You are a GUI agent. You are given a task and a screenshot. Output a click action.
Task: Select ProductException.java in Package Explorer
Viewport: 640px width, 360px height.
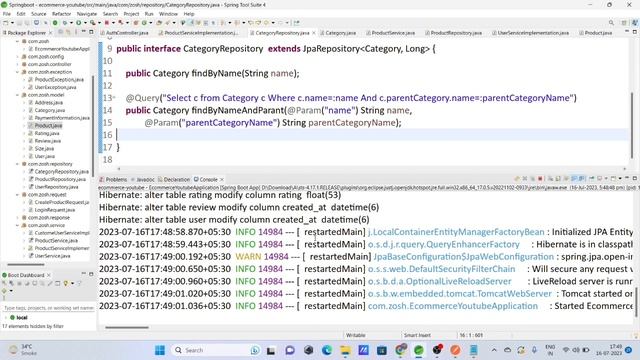[x=59, y=80]
